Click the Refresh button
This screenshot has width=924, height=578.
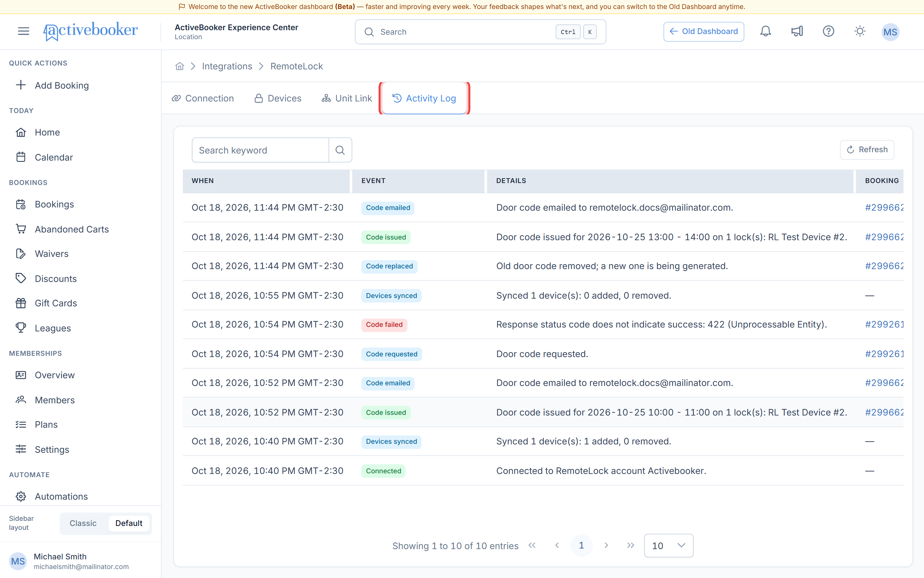click(x=867, y=149)
